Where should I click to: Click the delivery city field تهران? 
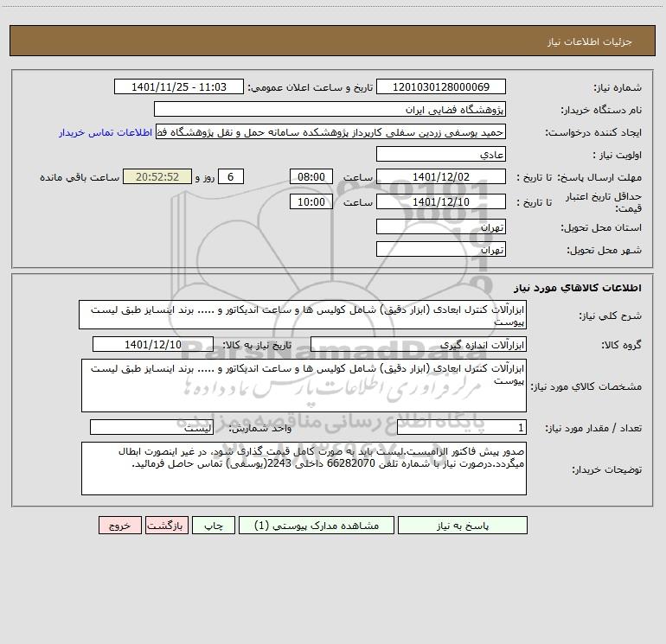pos(441,249)
